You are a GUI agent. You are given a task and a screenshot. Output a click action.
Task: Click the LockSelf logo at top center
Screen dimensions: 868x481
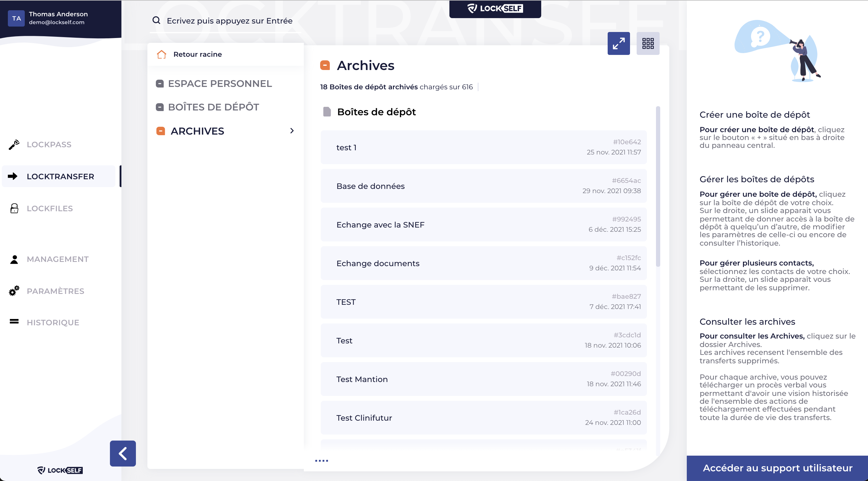[495, 8]
